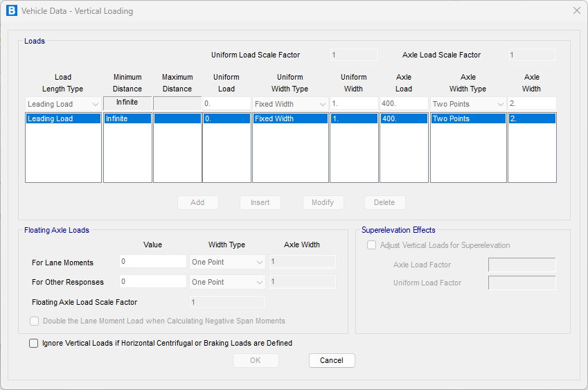588x390 pixels.
Task: Click the Cancel button
Action: pyautogui.click(x=332, y=360)
